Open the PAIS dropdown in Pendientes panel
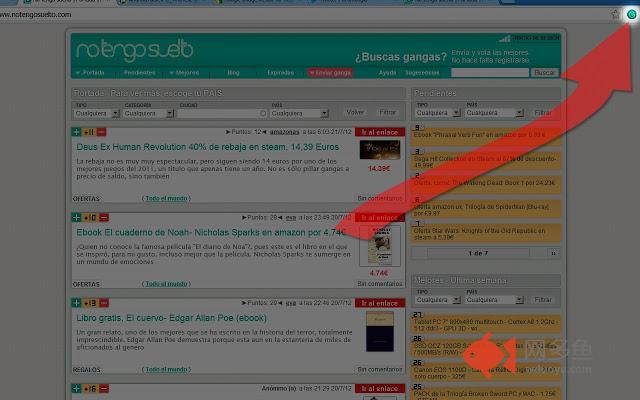Screen dimensions: 640x400 click(x=494, y=113)
